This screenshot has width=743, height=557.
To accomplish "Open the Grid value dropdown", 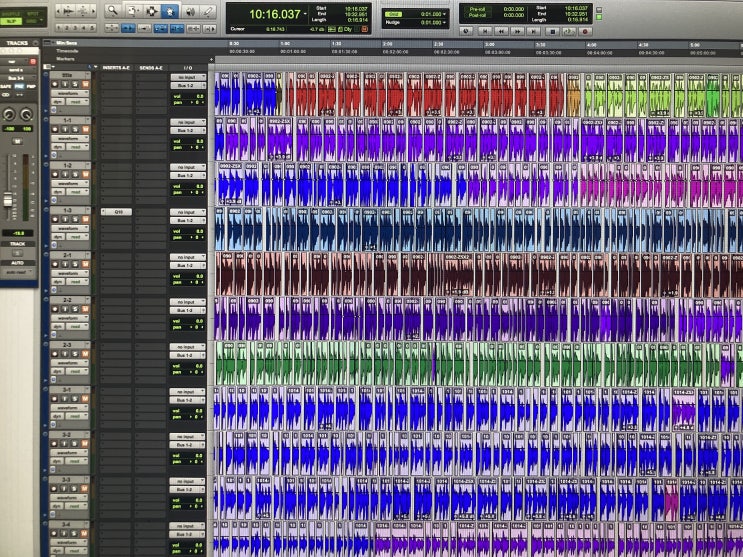I will [446, 14].
